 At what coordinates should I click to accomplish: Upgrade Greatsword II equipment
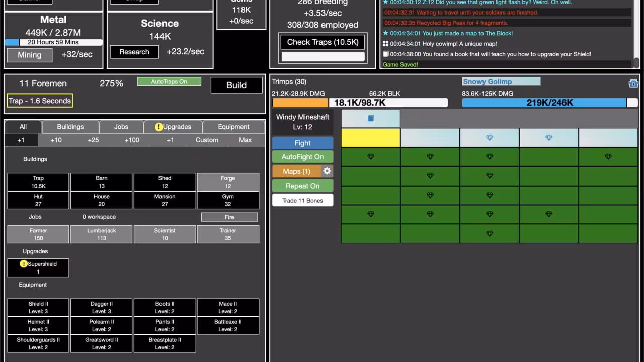tap(102, 343)
